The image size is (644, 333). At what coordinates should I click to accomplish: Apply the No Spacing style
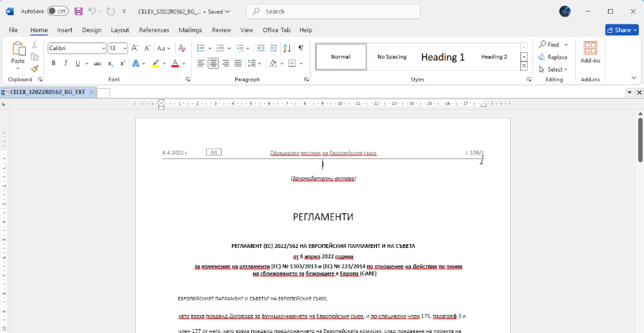click(x=392, y=57)
